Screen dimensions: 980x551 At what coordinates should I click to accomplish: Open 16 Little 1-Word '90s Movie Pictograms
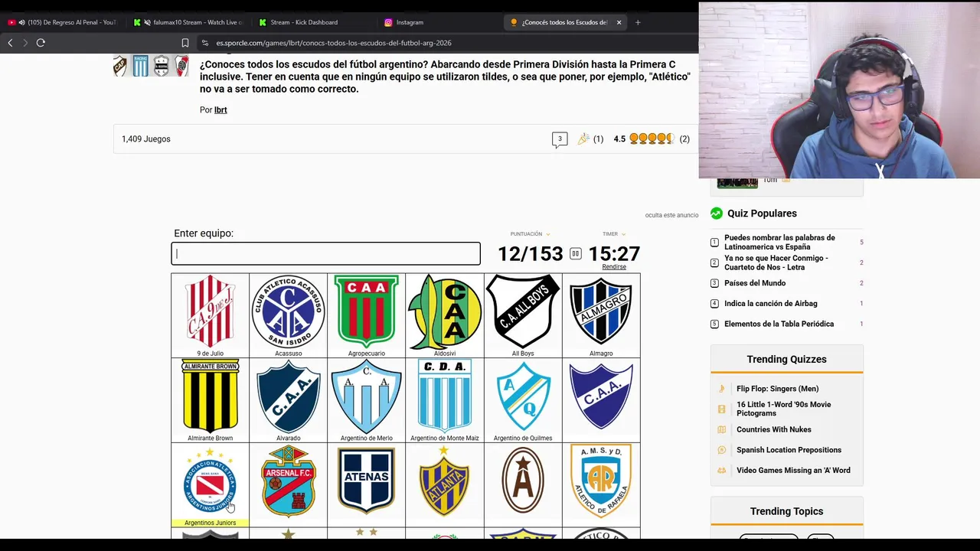783,409
